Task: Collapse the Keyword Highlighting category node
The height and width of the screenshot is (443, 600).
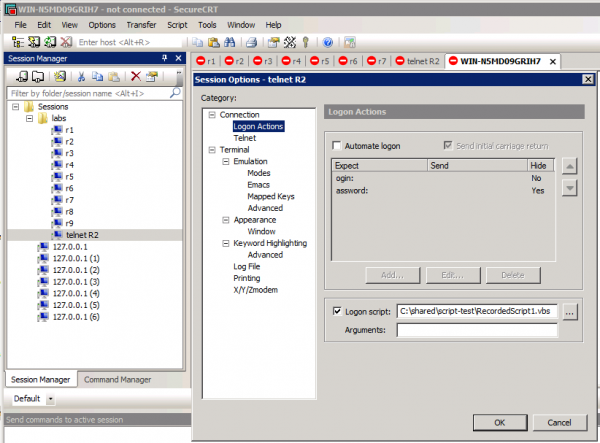Action: pos(225,243)
